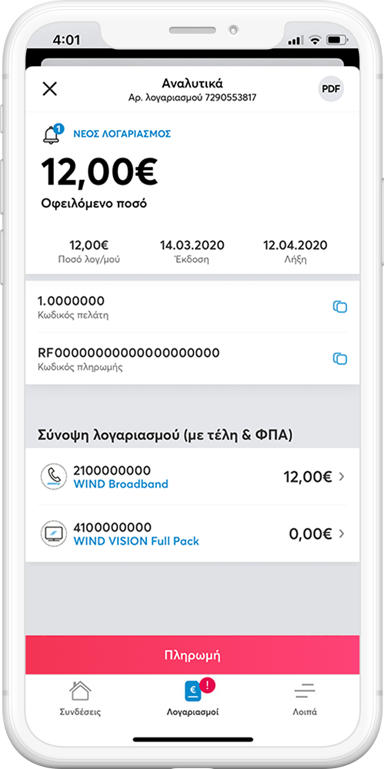Viewport: 384px width, 769px height.
Task: Select the number 2100000000
Action: pos(112,471)
